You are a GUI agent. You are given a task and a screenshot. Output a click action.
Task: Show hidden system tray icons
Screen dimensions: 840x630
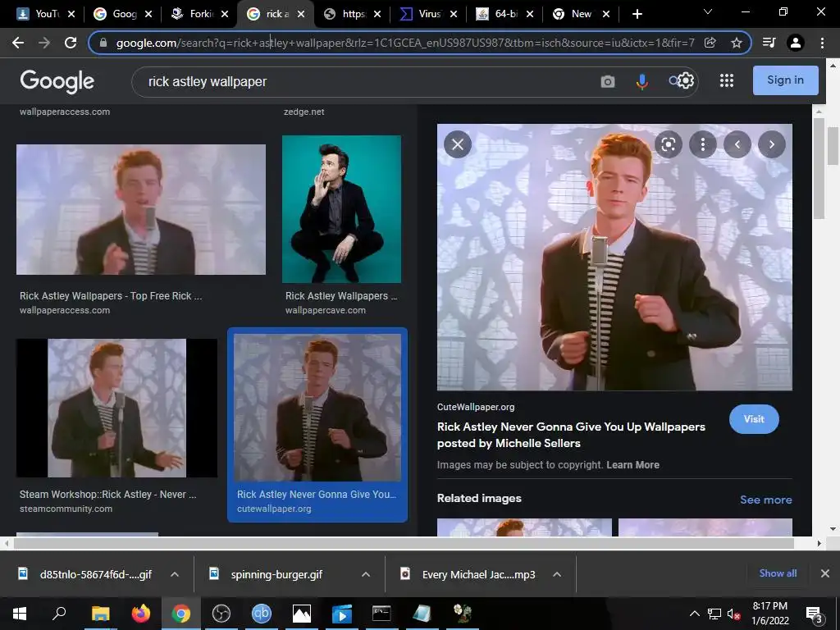pyautogui.click(x=694, y=614)
